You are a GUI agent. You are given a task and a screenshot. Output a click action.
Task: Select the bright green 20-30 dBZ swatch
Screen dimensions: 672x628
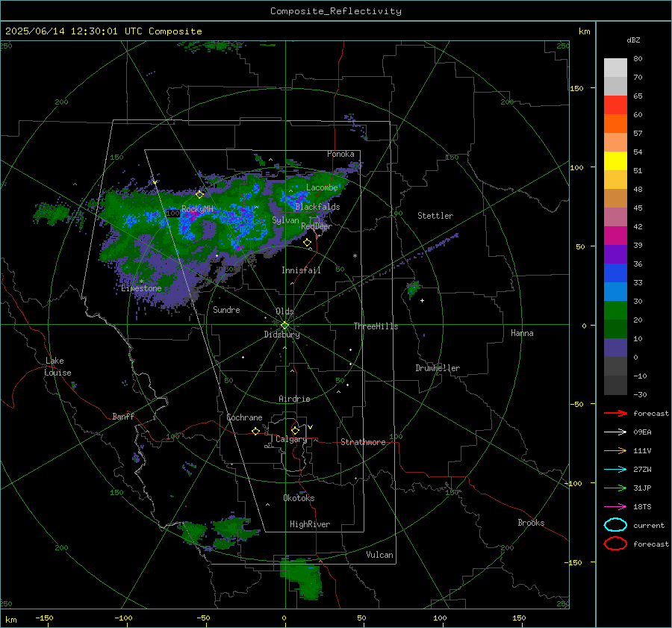point(615,311)
